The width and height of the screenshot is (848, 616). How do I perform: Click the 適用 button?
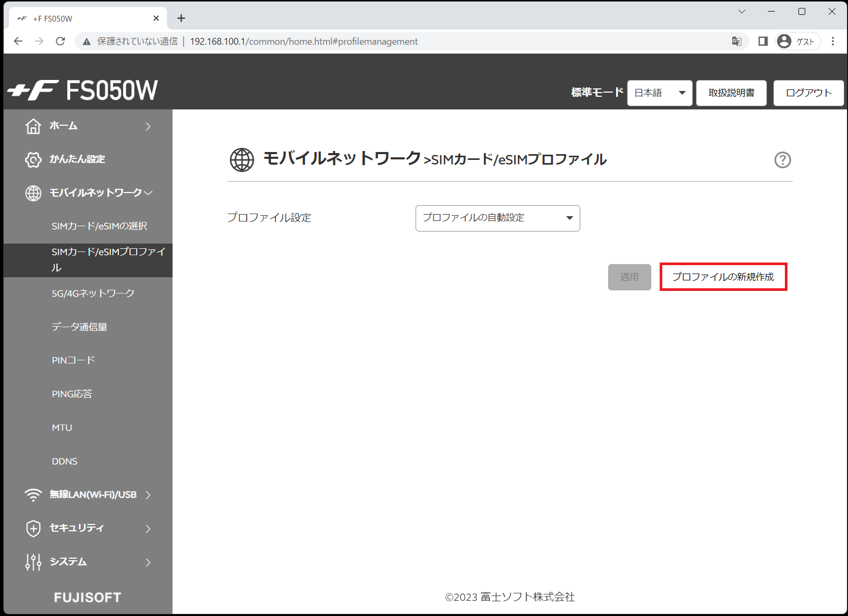point(629,277)
